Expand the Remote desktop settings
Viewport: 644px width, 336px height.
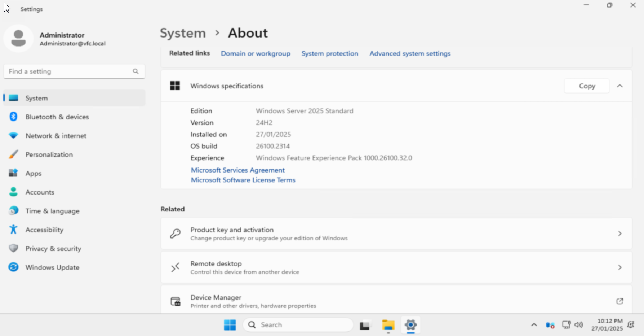coord(396,267)
